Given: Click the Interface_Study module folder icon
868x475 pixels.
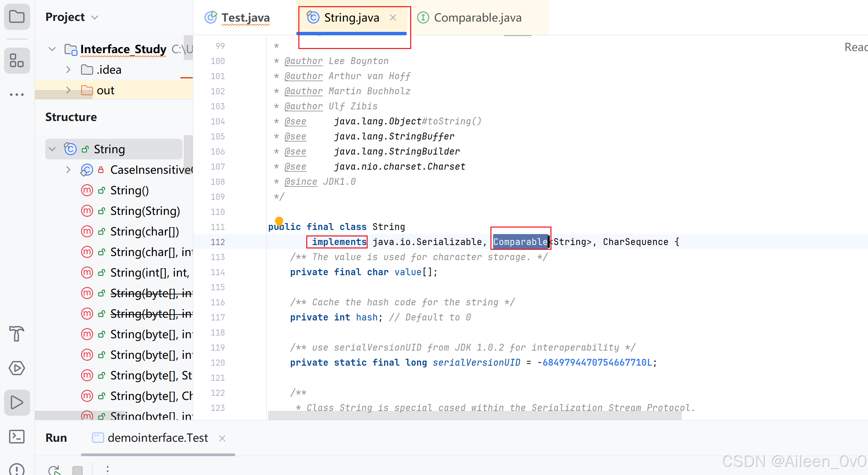Looking at the screenshot, I should tap(71, 49).
